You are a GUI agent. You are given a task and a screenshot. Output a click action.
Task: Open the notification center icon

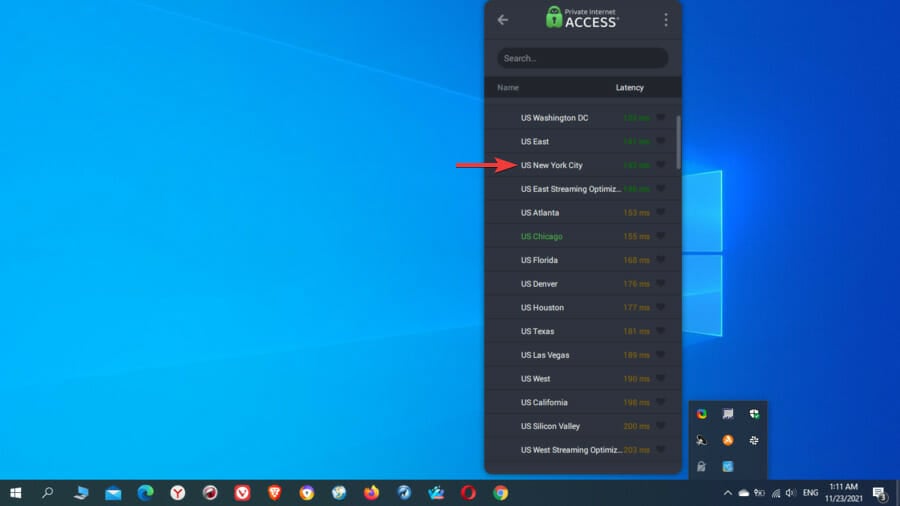point(879,493)
